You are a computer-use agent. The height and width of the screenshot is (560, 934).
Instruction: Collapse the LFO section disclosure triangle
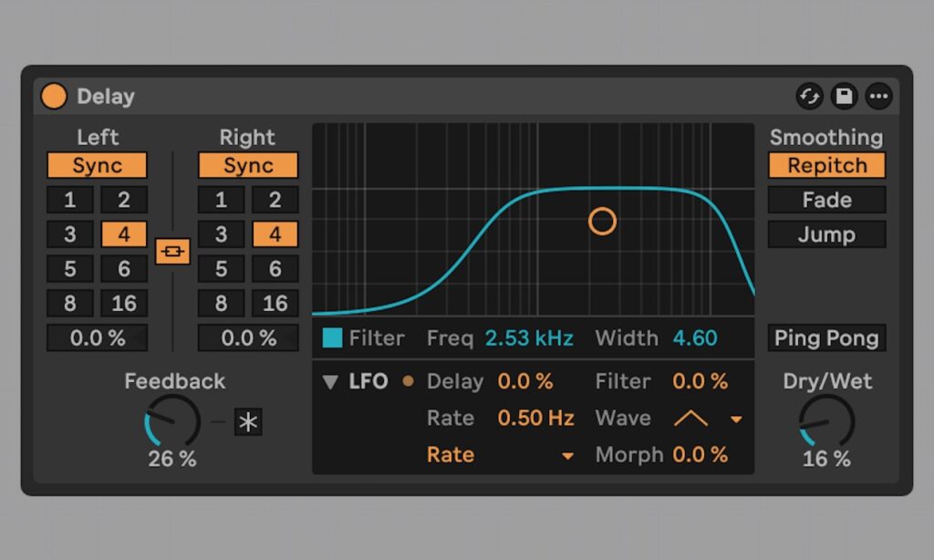[x=332, y=381]
